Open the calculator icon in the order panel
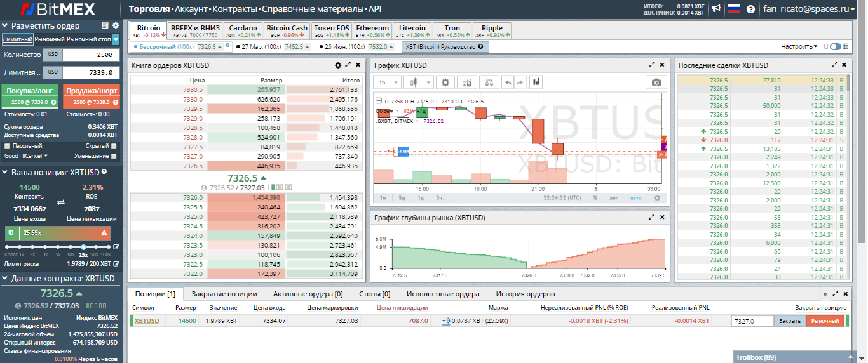Screen dimensions: 868x363 pyautogui.click(x=105, y=26)
